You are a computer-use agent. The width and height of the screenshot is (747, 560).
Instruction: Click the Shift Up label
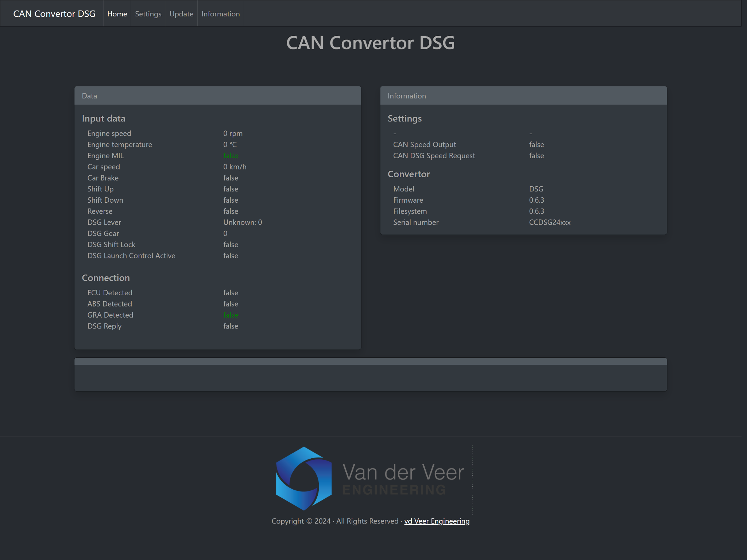(x=100, y=189)
